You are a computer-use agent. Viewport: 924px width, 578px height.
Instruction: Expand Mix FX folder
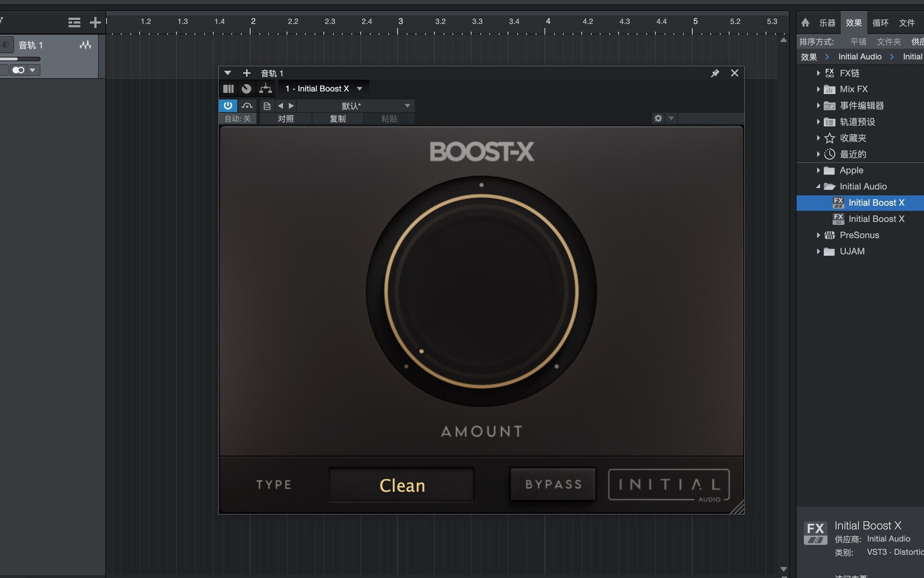coord(818,89)
